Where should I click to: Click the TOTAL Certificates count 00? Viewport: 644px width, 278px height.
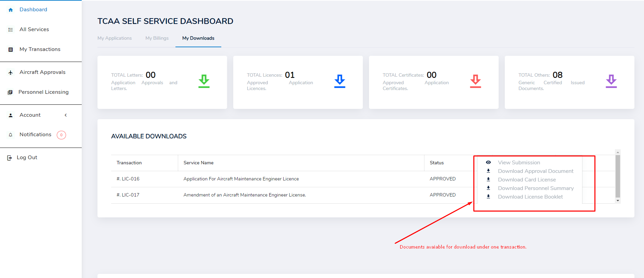tap(432, 75)
